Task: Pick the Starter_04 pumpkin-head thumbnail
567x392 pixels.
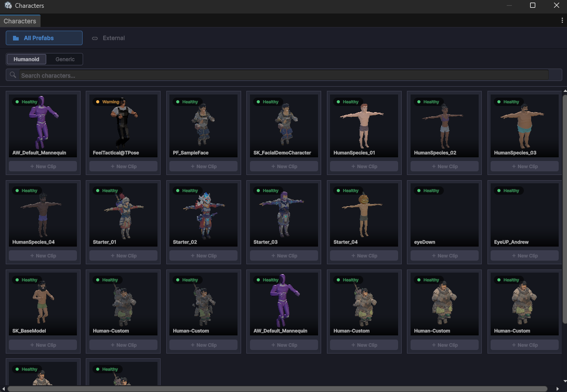Action: pyautogui.click(x=364, y=215)
